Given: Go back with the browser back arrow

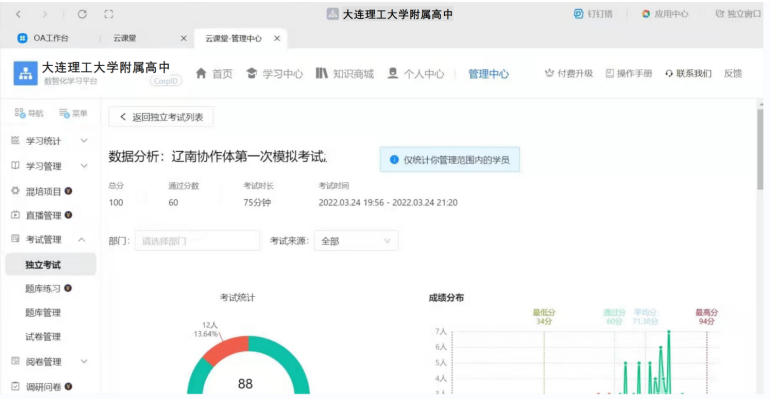Looking at the screenshot, I should (18, 14).
